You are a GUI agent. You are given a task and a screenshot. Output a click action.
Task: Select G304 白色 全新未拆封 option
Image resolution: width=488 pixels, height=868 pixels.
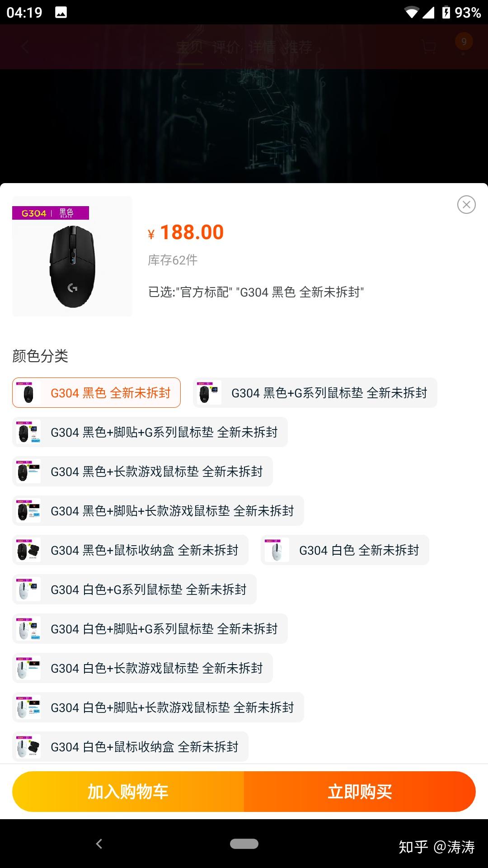pyautogui.click(x=345, y=550)
